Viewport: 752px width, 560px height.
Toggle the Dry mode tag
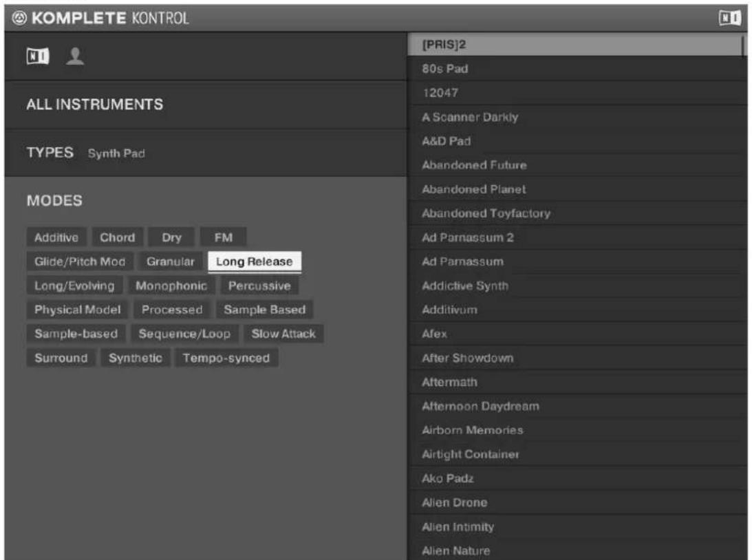tap(171, 237)
